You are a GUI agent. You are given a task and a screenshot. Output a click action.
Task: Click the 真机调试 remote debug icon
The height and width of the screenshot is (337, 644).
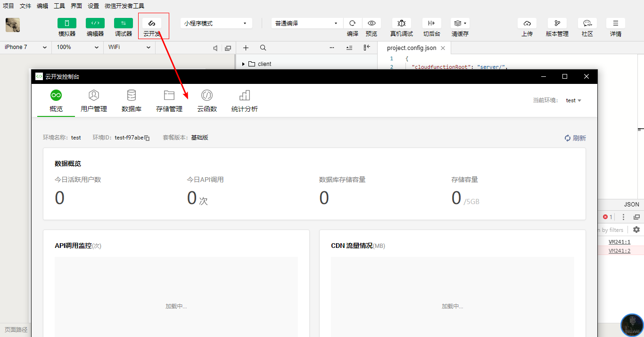point(401,24)
